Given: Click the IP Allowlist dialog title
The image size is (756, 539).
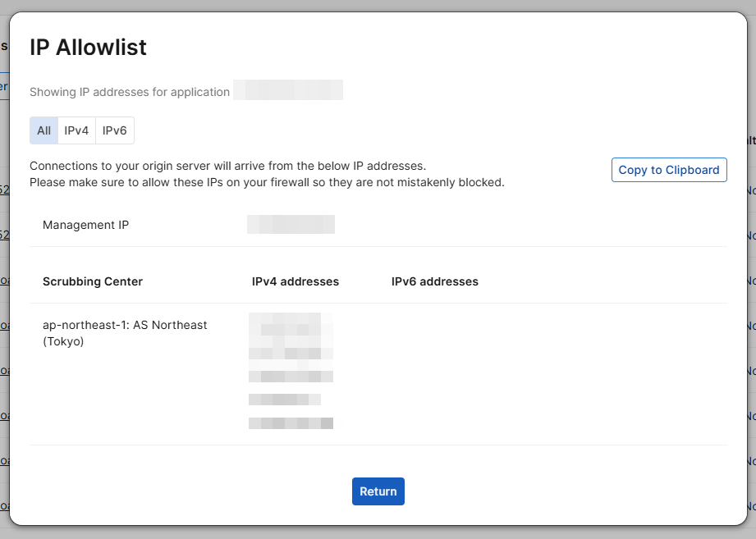Looking at the screenshot, I should point(88,47).
